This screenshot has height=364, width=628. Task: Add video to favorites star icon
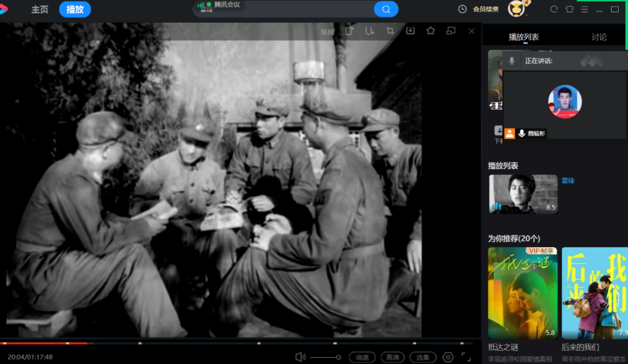(x=430, y=31)
